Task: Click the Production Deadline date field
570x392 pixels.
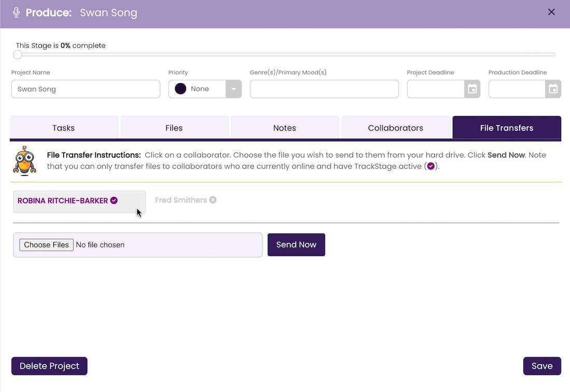Action: [x=517, y=89]
